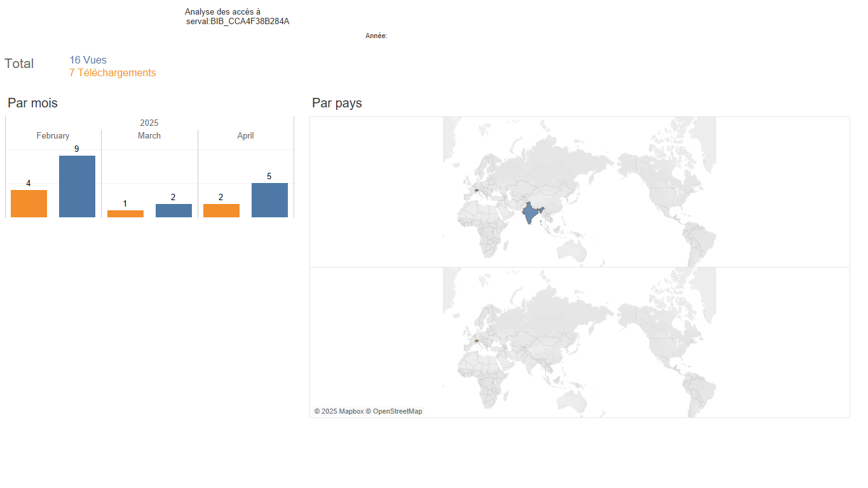Click the 'Total' label

pos(19,64)
